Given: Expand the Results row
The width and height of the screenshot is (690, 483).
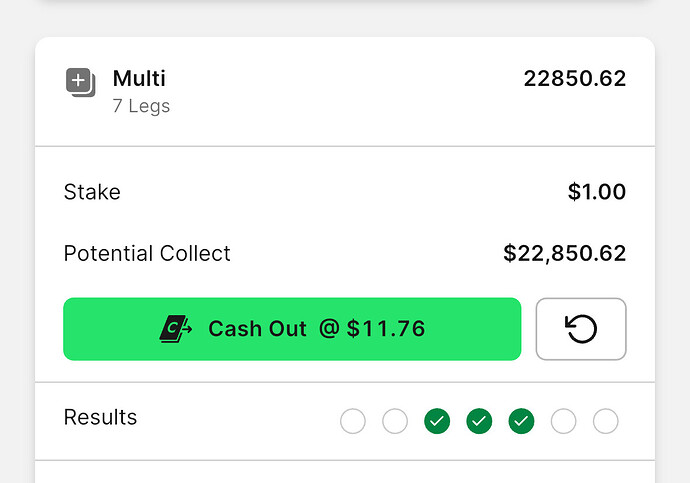Looking at the screenshot, I should coord(345,421).
